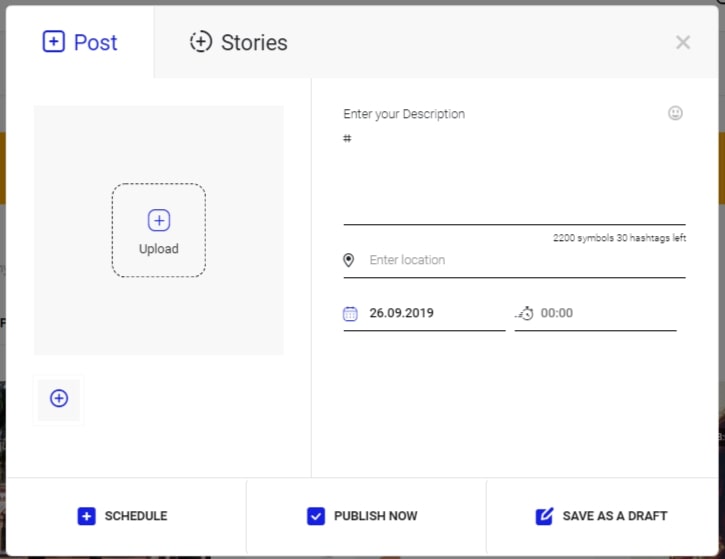
Task: Click the Schedule blue plus icon
Action: coord(86,516)
